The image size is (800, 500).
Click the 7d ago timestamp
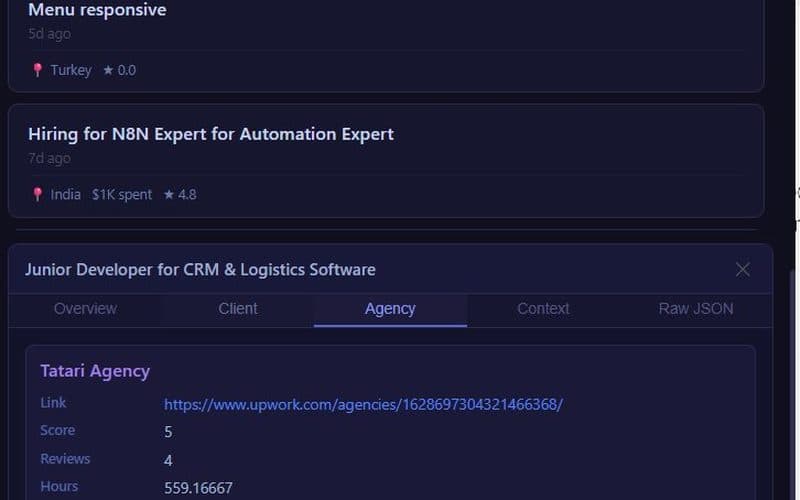coord(49,158)
